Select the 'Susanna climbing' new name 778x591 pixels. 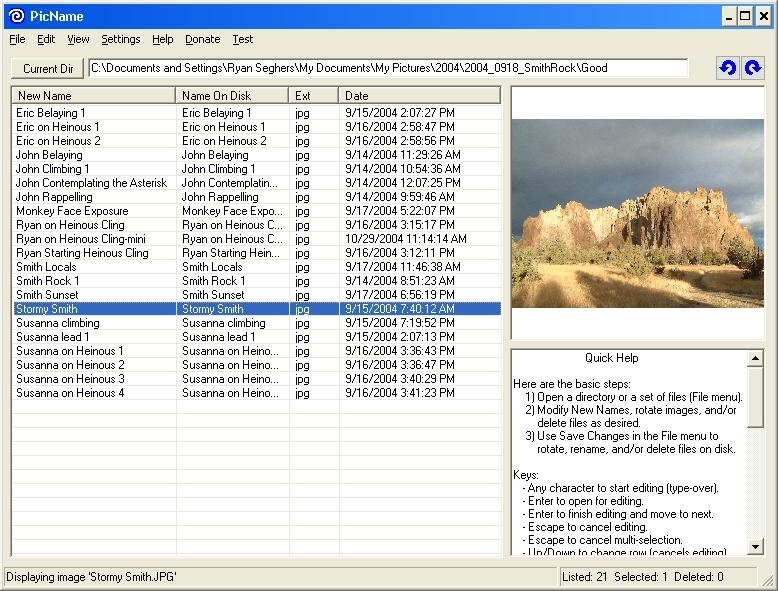pyautogui.click(x=58, y=323)
